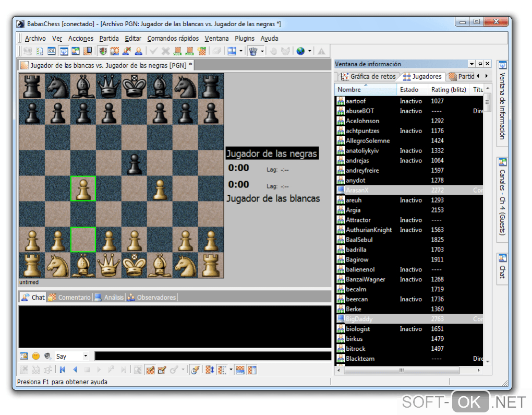Click the queen promotion piece icon
532x415 pixels.
253,51
